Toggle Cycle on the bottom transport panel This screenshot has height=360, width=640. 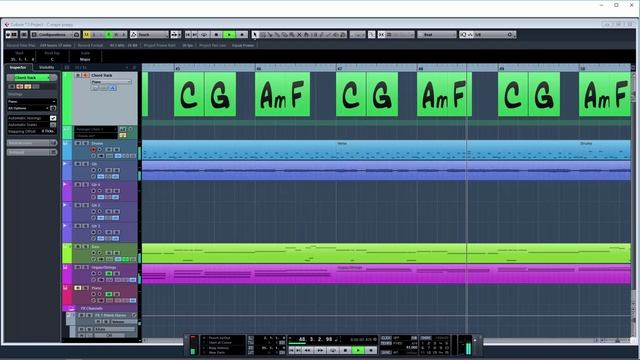333,350
